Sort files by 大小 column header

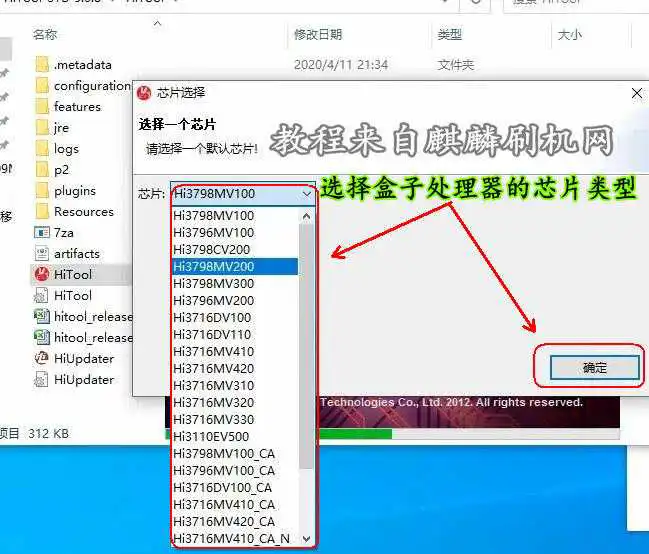pyautogui.click(x=570, y=34)
